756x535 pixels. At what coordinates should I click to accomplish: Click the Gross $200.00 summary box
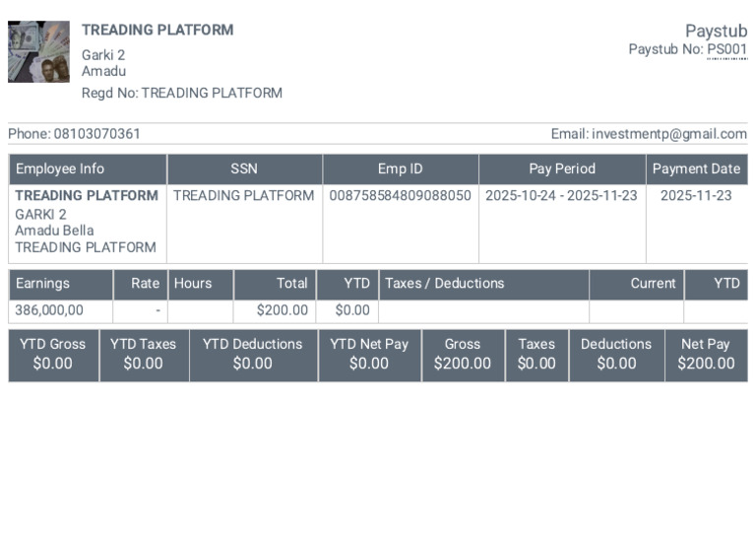[x=463, y=356]
